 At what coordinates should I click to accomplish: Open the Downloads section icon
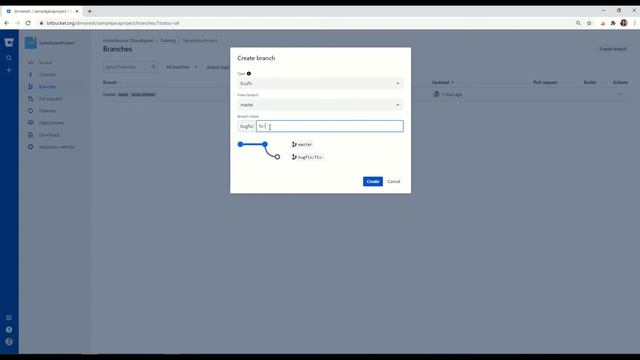[x=31, y=135]
